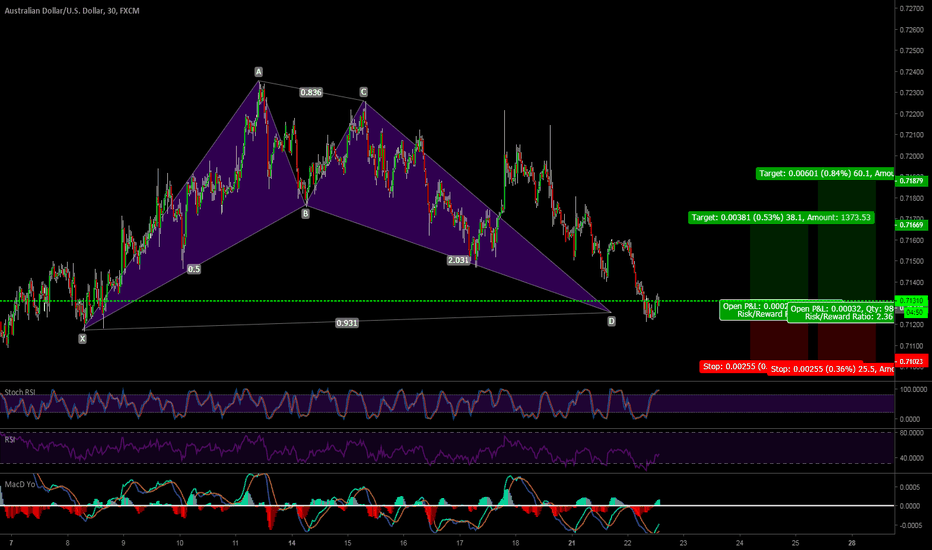932x550 pixels.
Task: Click the 0.72200 price axis value
Action: [x=911, y=114]
